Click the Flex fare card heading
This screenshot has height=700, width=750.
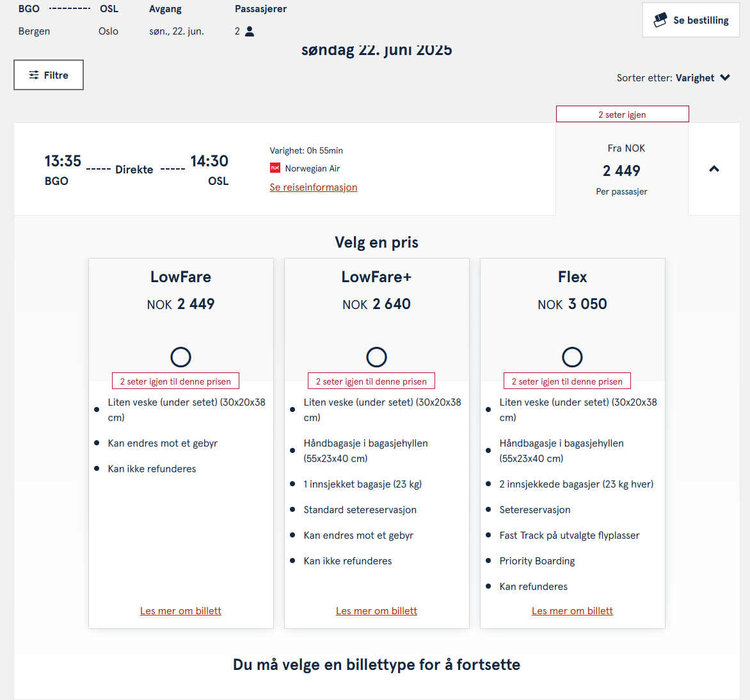[572, 277]
